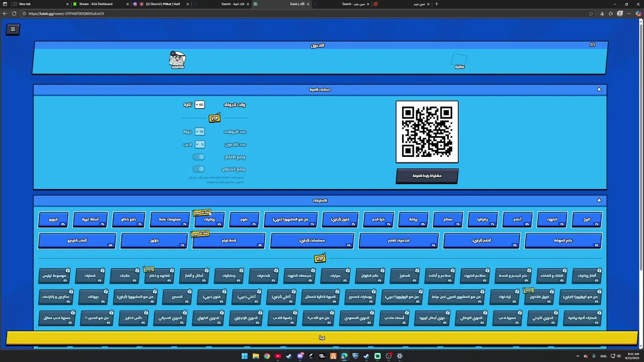The height and width of the screenshot is (362, 644).
Task: Open the hamburger menu on the Kalak page
Action: [x=13, y=29]
